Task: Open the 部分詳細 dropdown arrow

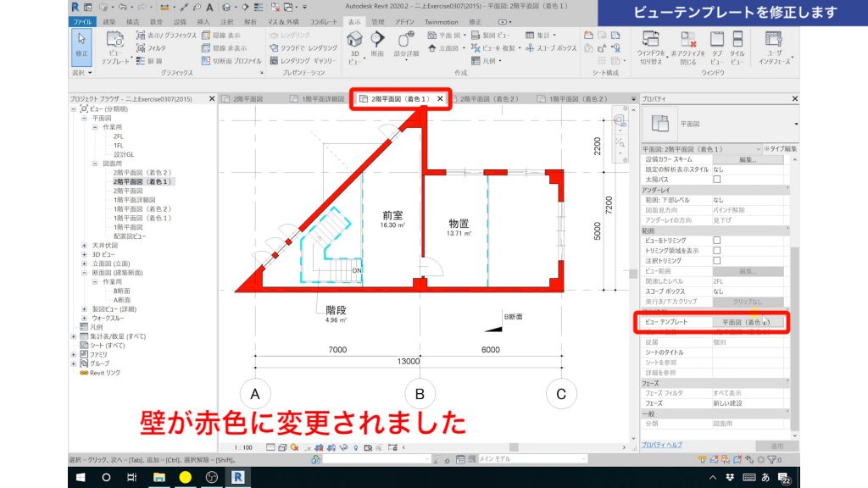Action: click(406, 61)
